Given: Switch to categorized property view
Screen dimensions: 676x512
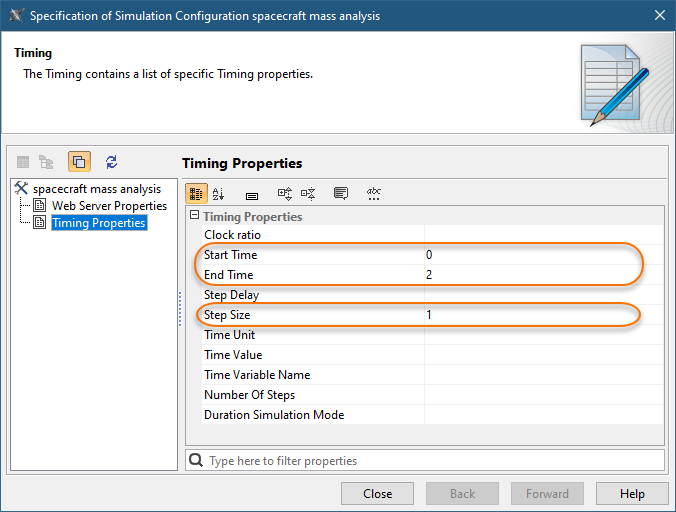Looking at the screenshot, I should 197,193.
